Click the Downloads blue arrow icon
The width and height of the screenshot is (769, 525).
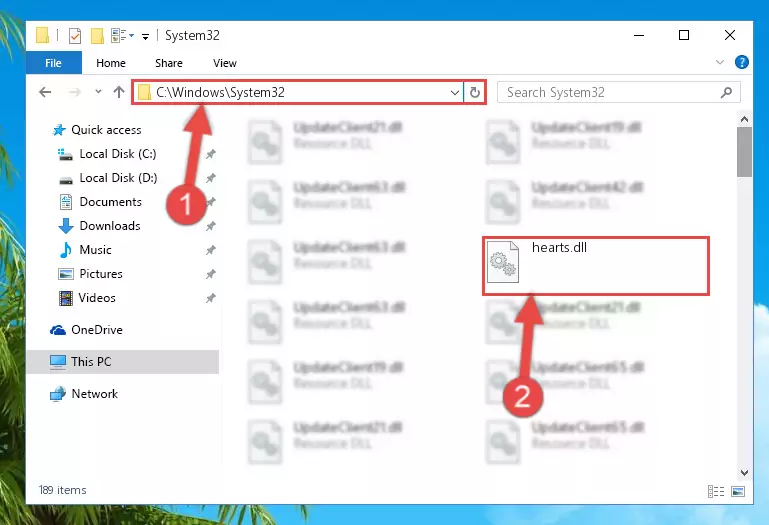pyautogui.click(x=66, y=226)
